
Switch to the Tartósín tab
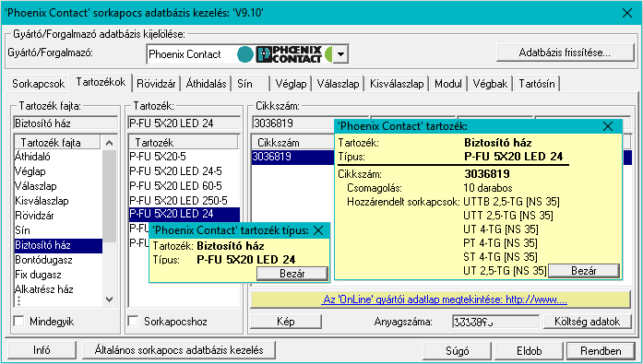pyautogui.click(x=537, y=84)
